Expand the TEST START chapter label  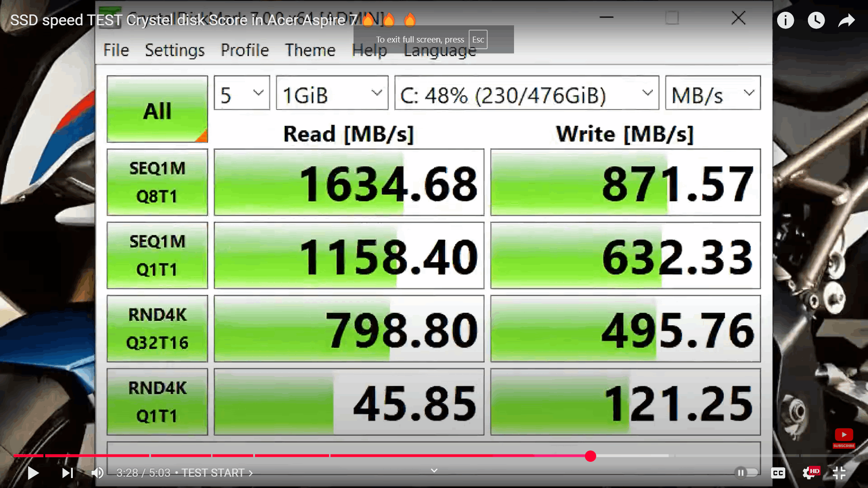[x=217, y=473]
